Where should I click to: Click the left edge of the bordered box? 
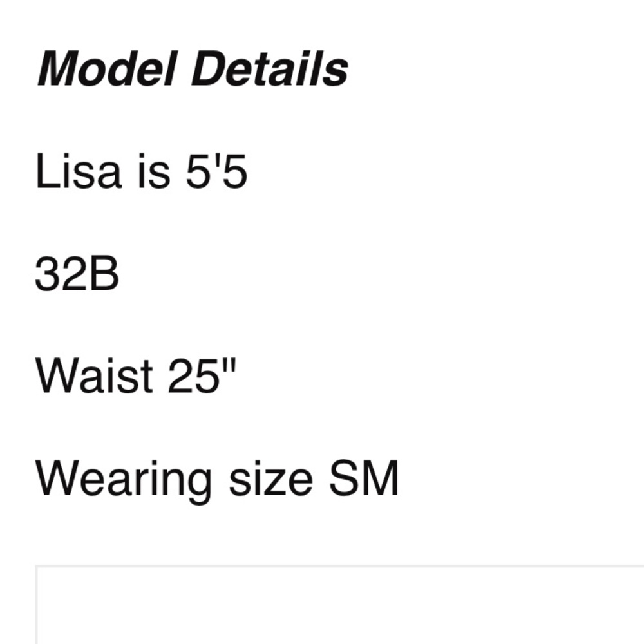pyautogui.click(x=37, y=606)
